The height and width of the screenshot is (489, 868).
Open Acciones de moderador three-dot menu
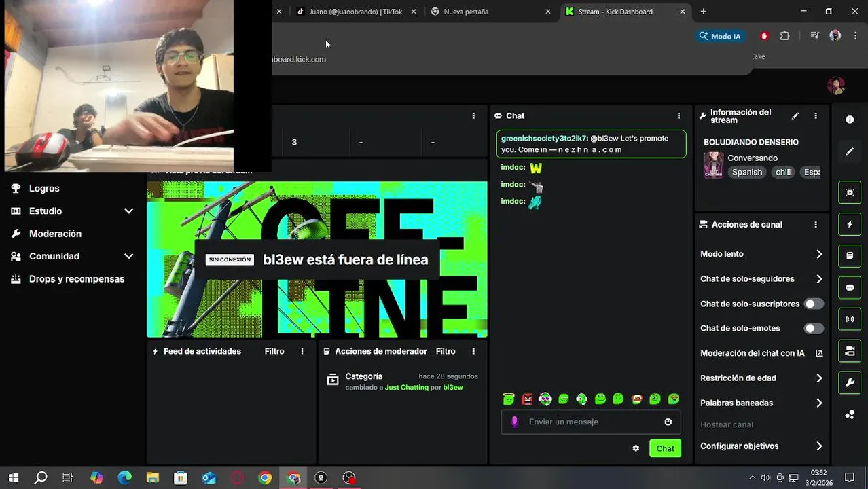point(473,351)
